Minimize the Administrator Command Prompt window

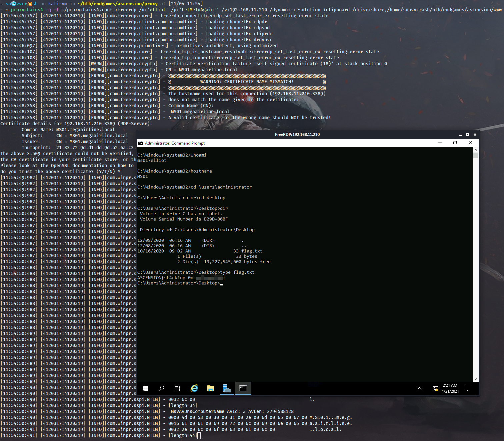tap(440, 143)
